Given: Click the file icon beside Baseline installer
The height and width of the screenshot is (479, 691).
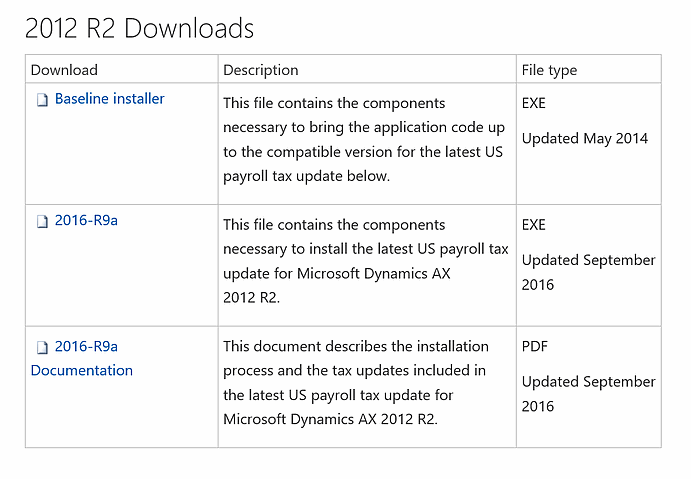Looking at the screenshot, I should tap(42, 100).
